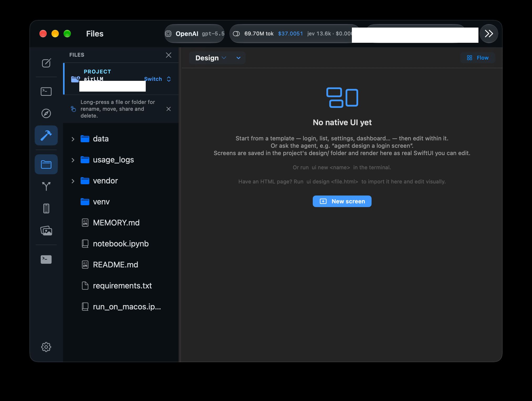Select the hammer build tool icon
Screen dimensions: 532x401
point(46,135)
